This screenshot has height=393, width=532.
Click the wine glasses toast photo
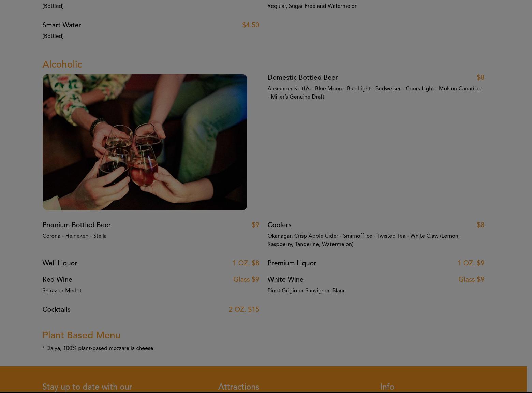pos(145,142)
